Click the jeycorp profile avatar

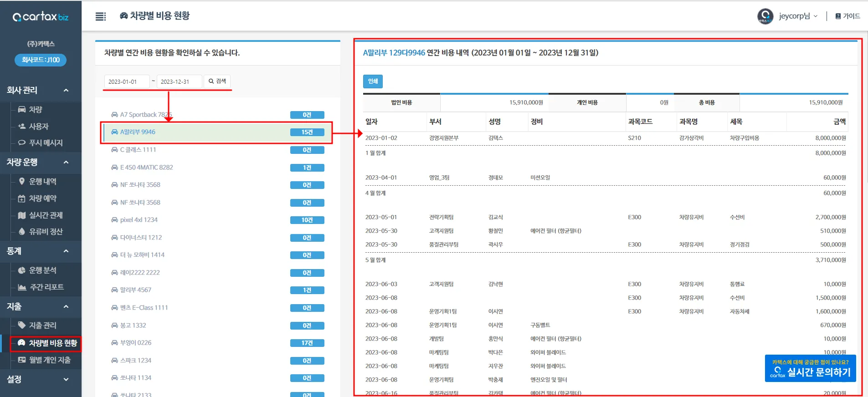(x=765, y=16)
